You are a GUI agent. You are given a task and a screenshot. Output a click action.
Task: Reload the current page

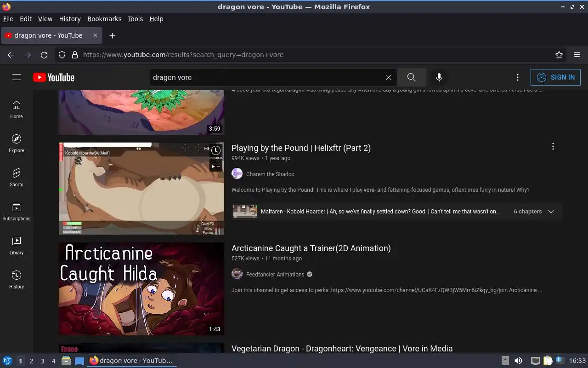(44, 55)
